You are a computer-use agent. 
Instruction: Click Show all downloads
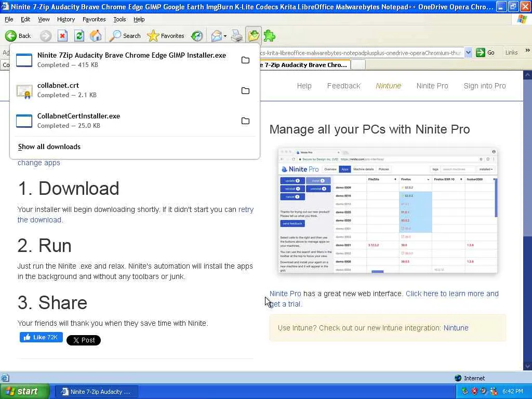(x=49, y=147)
